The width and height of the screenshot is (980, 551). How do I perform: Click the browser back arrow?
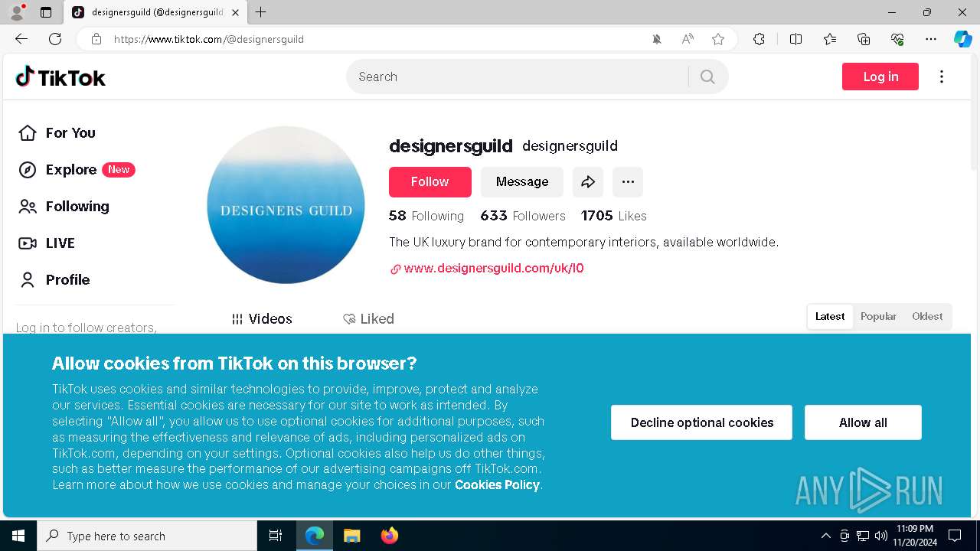(x=21, y=39)
